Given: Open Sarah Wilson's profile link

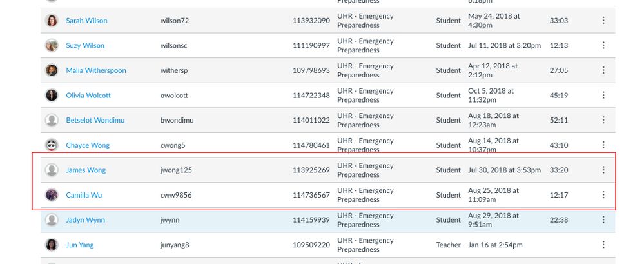Looking at the screenshot, I should click(x=86, y=21).
